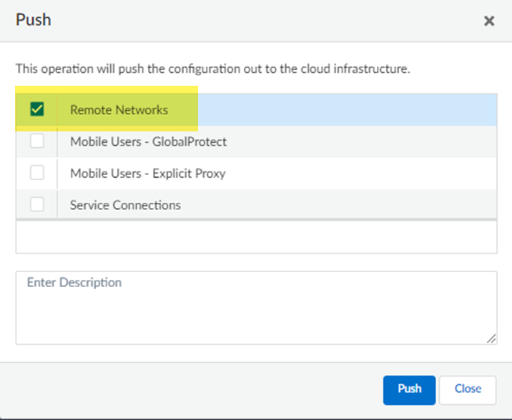512x420 pixels.
Task: Click the description box resize grip
Action: point(492,339)
